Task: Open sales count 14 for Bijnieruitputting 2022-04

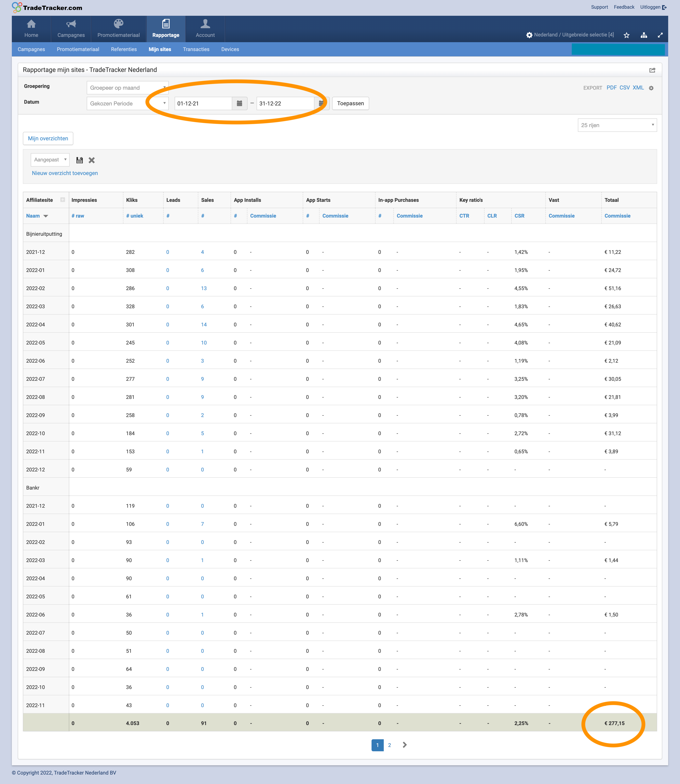Action: pos(204,324)
